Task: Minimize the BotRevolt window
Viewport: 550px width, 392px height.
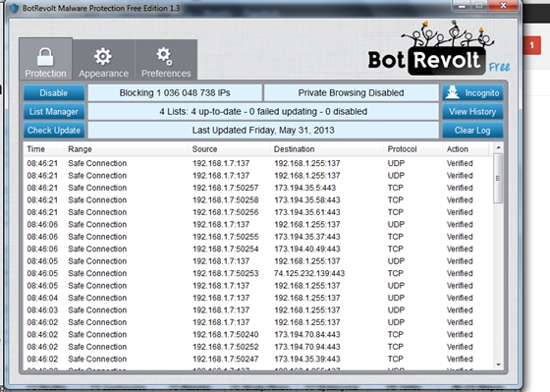Action: click(x=462, y=5)
